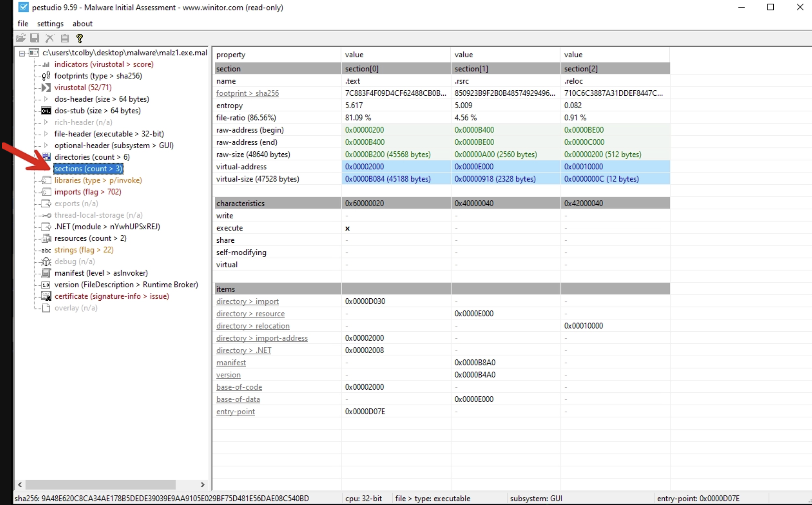Expand the file-header tree node
This screenshot has height=505, width=812.
coord(46,134)
